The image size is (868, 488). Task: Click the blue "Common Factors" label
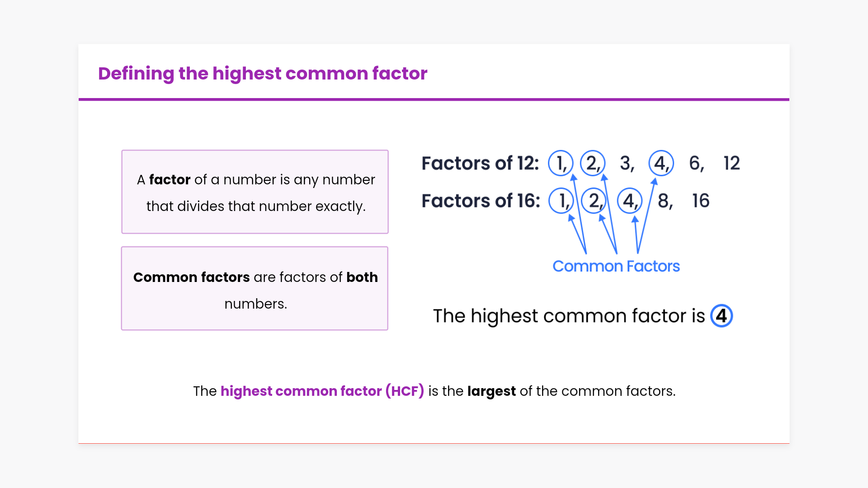(616, 266)
